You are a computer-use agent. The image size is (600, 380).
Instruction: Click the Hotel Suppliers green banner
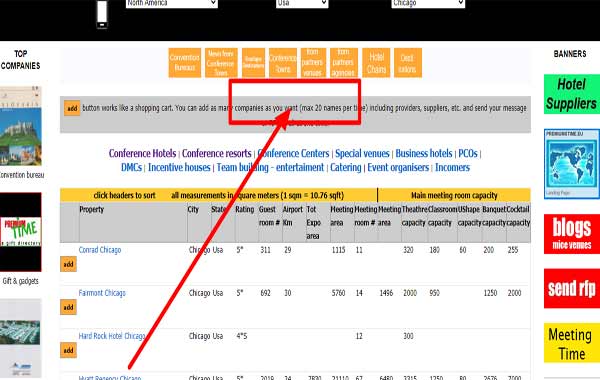click(572, 94)
